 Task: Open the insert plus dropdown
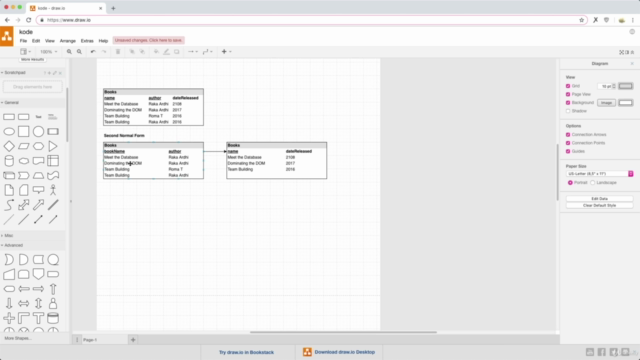point(226,52)
